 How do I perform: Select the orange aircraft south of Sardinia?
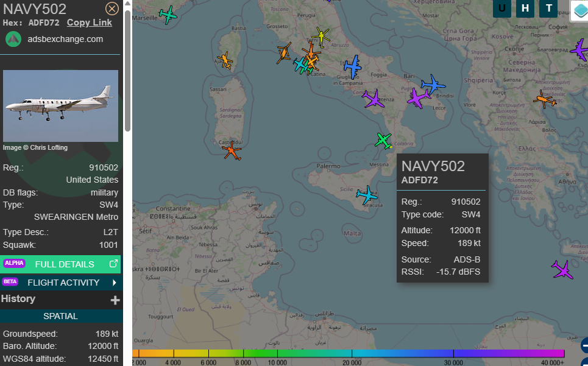pyautogui.click(x=232, y=150)
